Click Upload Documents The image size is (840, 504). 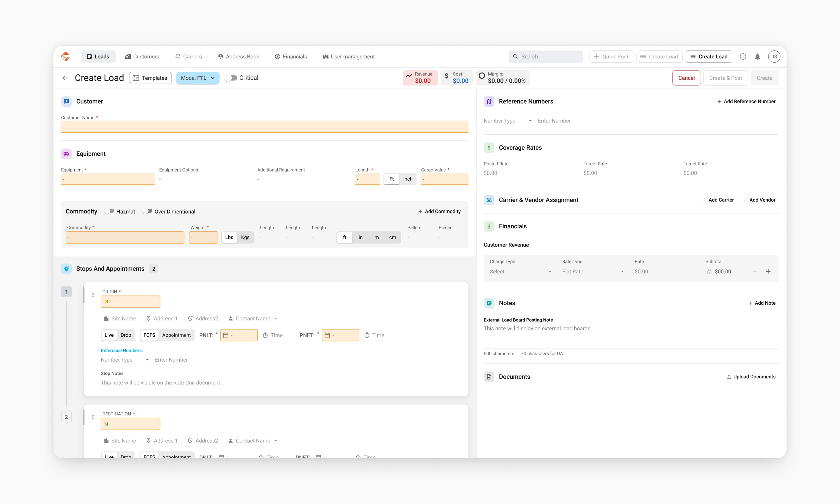click(751, 377)
